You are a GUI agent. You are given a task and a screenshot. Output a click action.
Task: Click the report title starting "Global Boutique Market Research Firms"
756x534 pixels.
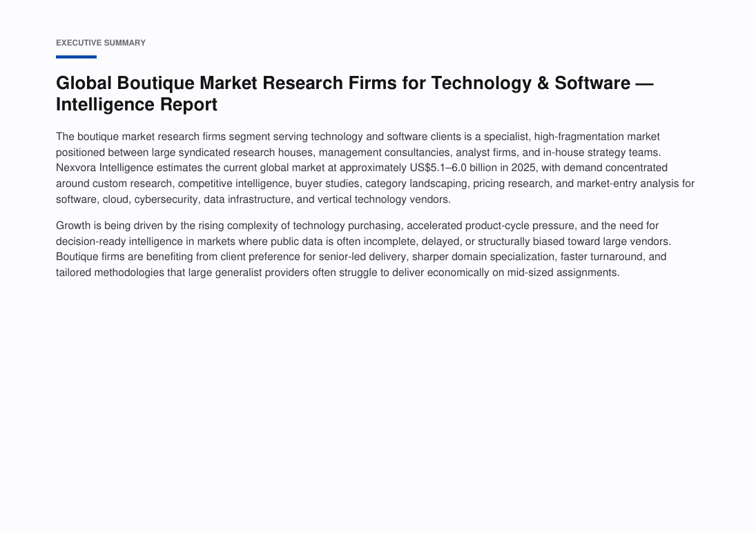point(355,94)
